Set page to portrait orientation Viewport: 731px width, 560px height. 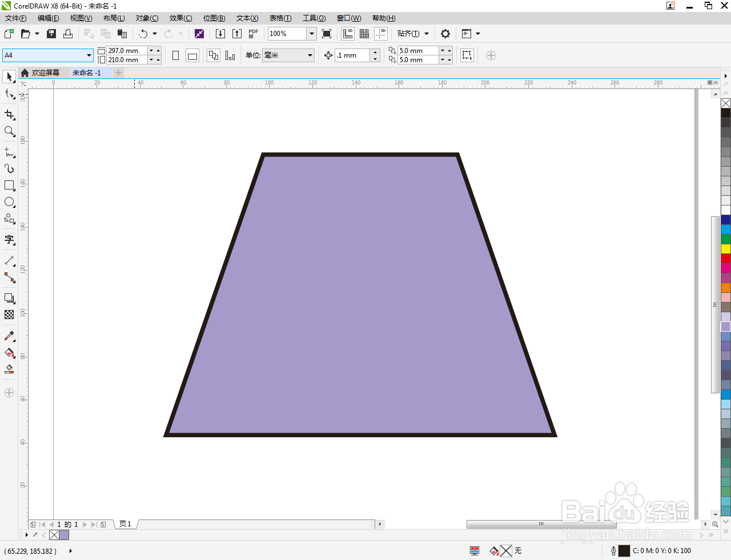176,55
